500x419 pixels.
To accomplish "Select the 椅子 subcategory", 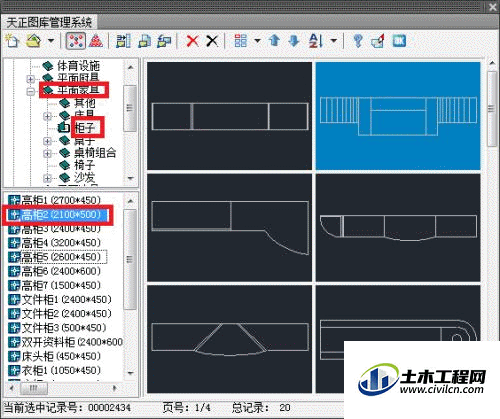I will tap(84, 165).
